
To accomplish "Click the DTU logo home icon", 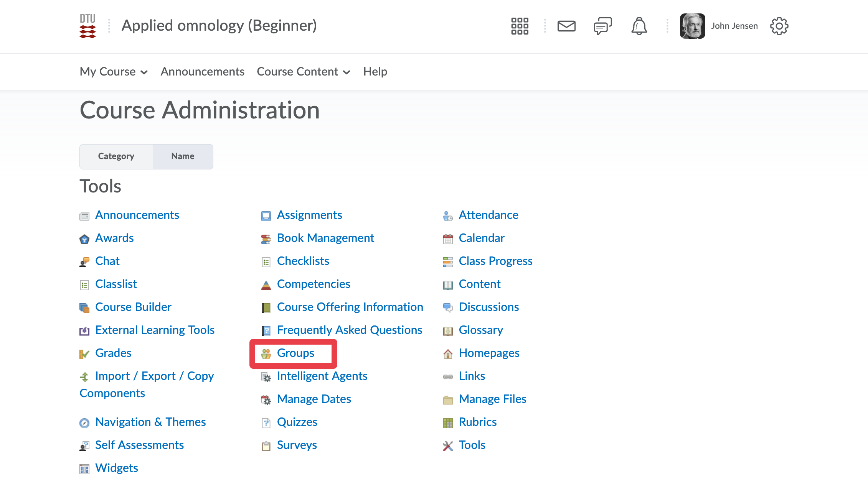I will (x=87, y=26).
